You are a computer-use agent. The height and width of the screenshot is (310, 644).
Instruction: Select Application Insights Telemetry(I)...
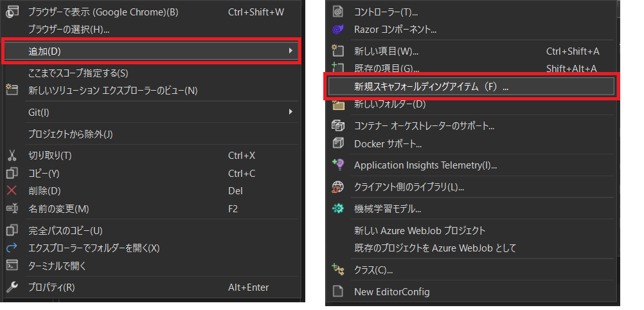[x=425, y=165]
